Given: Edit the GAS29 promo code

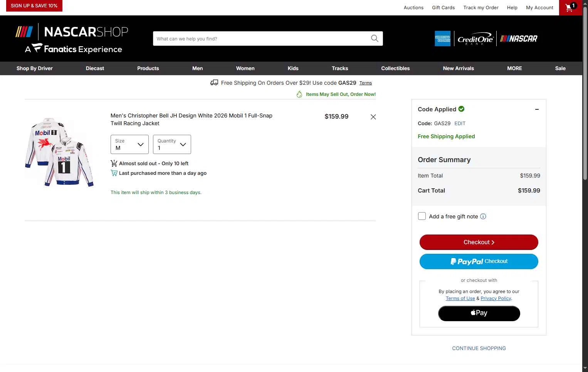Looking at the screenshot, I should pyautogui.click(x=460, y=124).
